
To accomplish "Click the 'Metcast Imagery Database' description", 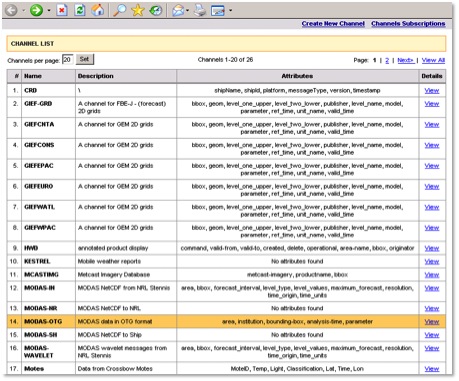I will click(114, 275).
